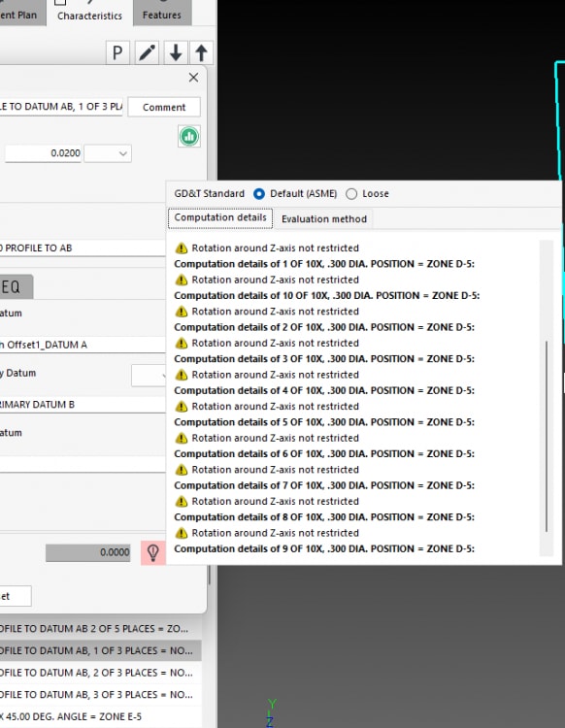Open the Characteristics tab
This screenshot has width=565, height=728.
(x=89, y=16)
